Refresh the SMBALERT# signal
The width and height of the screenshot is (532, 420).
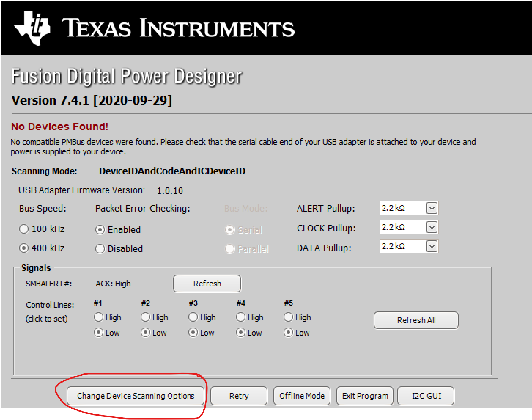207,284
